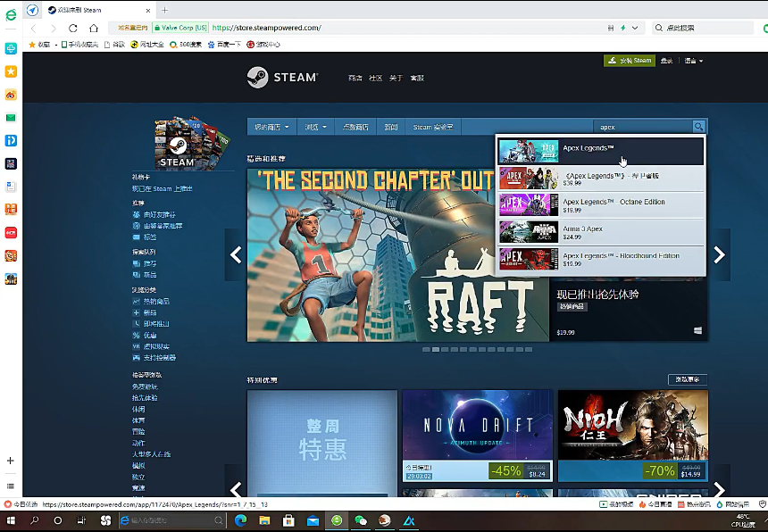
Task: Click the 登录 login link
Action: (x=666, y=61)
